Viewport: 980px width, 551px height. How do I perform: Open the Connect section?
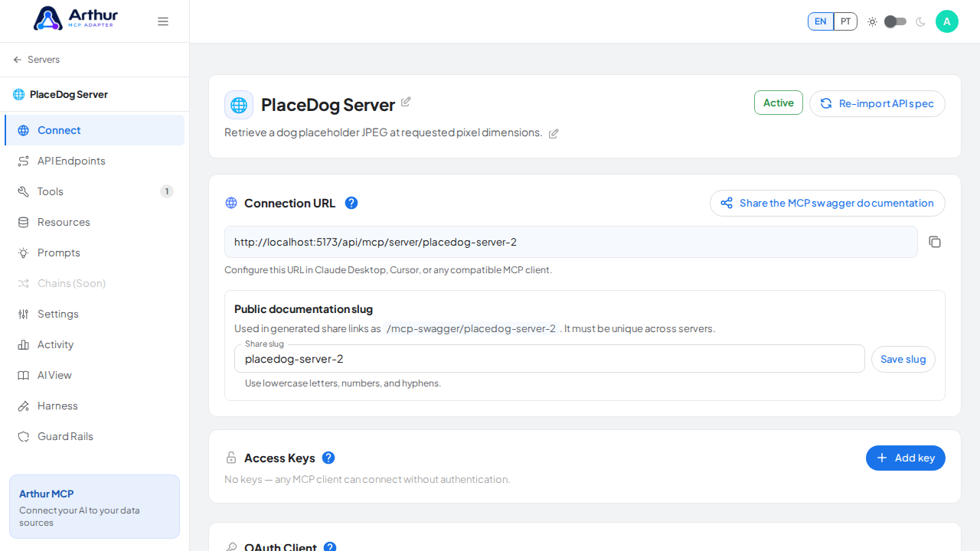[95, 130]
